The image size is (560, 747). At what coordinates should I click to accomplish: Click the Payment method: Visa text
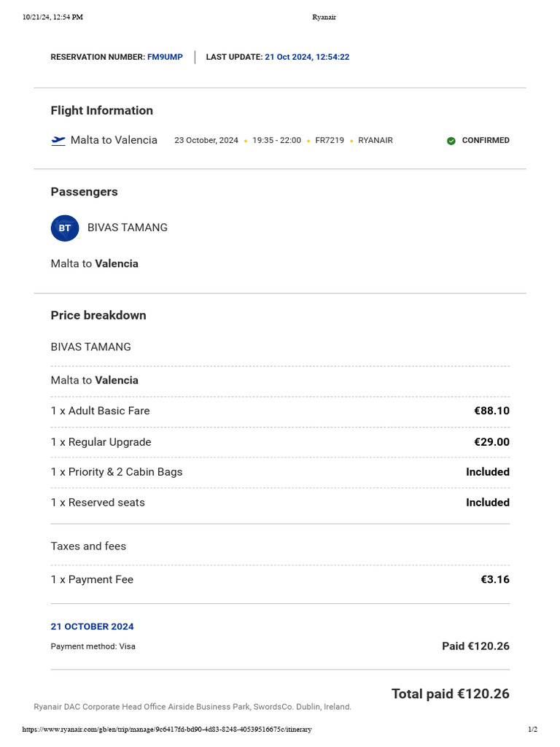click(x=93, y=646)
